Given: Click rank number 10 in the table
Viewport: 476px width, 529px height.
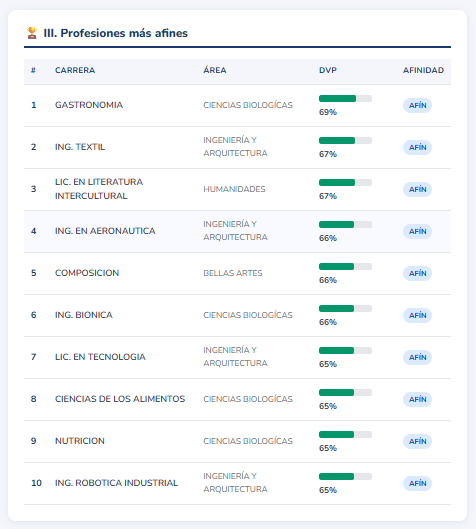Looking at the screenshot, I should click(x=36, y=483).
